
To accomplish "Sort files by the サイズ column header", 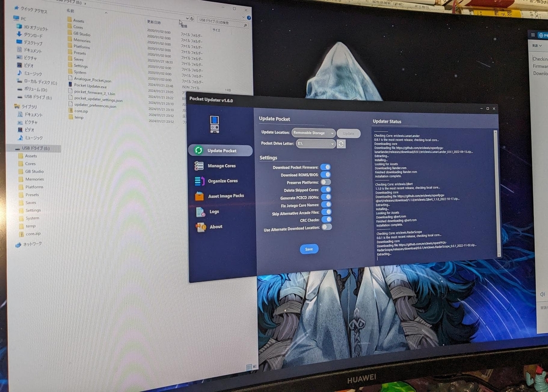I will coord(216,30).
